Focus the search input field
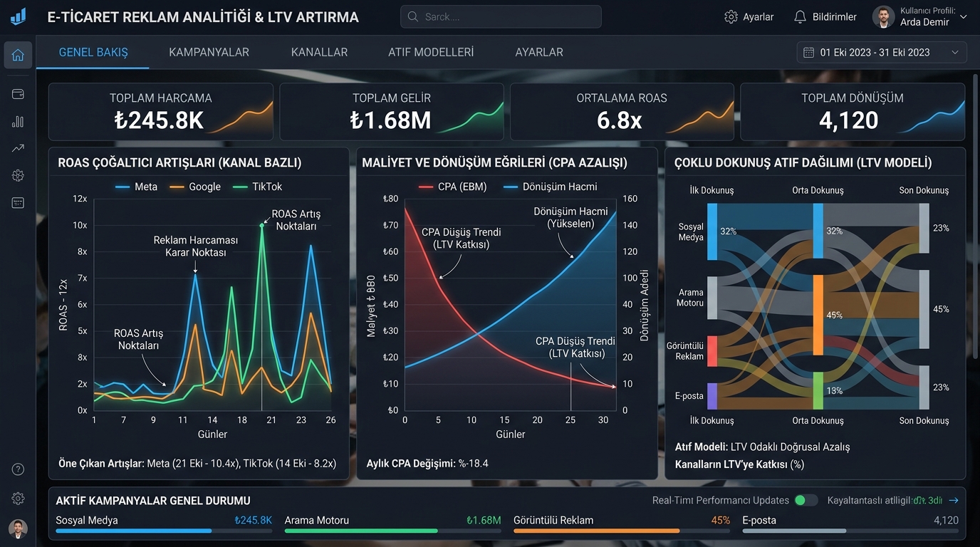The width and height of the screenshot is (980, 547). pos(501,16)
